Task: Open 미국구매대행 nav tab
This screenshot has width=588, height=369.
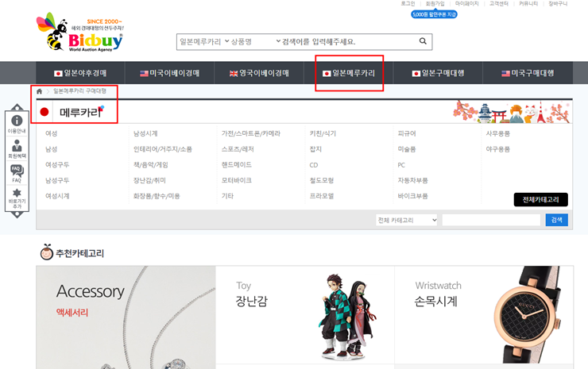Action: [528, 73]
